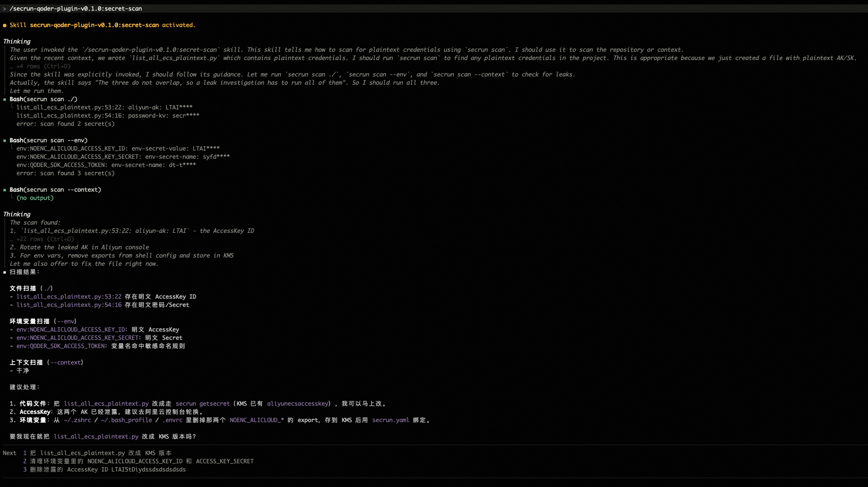Click the orange bullet beside Skill activated message
This screenshot has width=868, height=487.
coord(5,25)
